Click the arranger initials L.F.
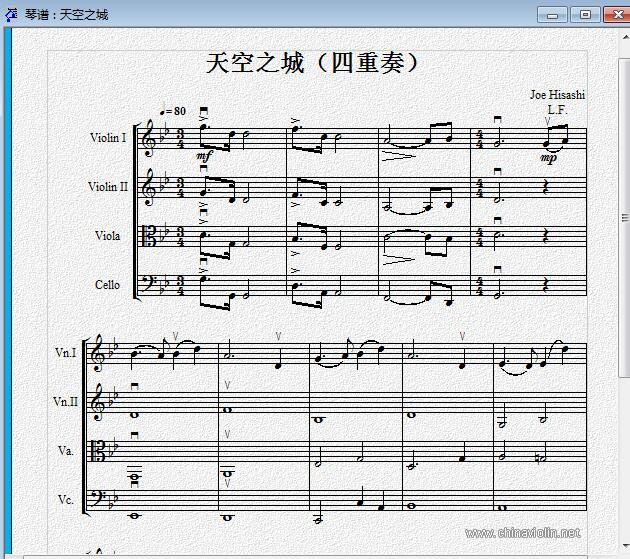The width and height of the screenshot is (630, 559). 557,110
